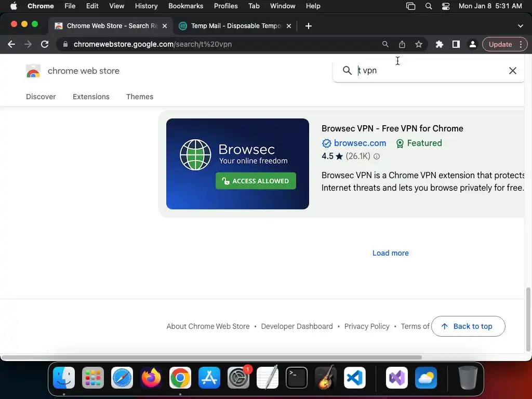Open the Developer Dashboard link
Screen dimensions: 532x399
(x=297, y=326)
